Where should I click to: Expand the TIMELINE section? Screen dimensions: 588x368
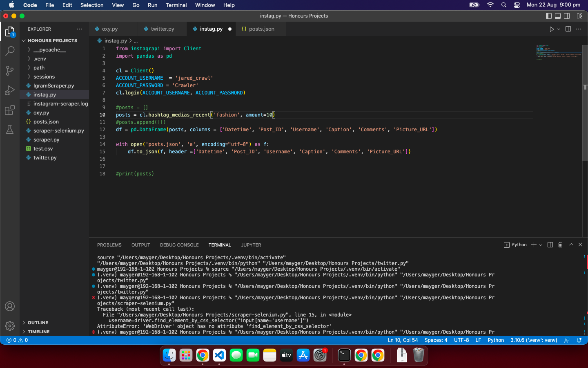click(54, 332)
